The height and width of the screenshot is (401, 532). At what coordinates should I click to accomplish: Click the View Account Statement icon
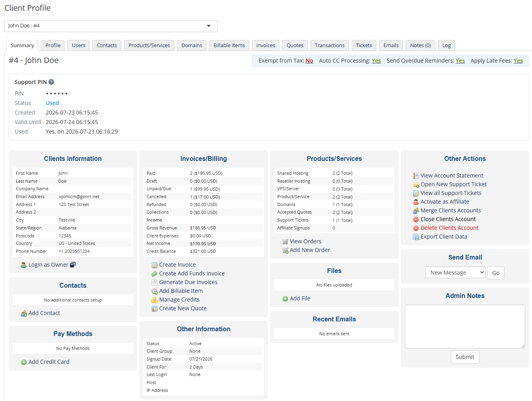click(416, 176)
